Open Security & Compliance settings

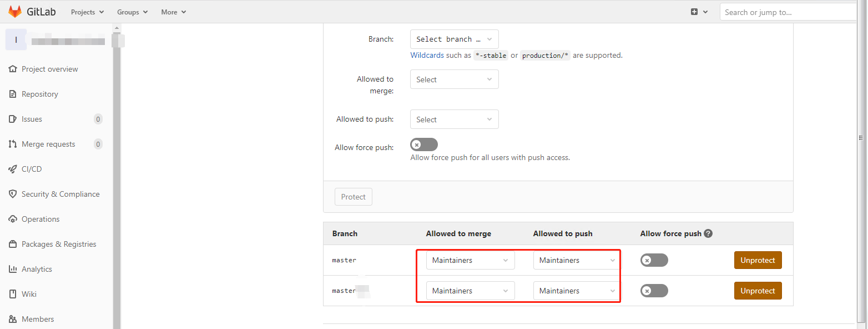60,193
